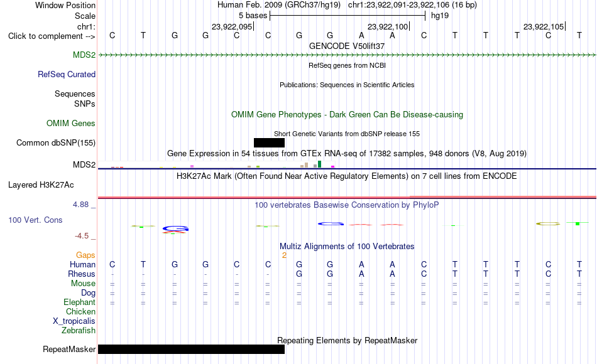Select the Zebrafish alignment row label
This screenshot has height=364, width=597.
79,331
